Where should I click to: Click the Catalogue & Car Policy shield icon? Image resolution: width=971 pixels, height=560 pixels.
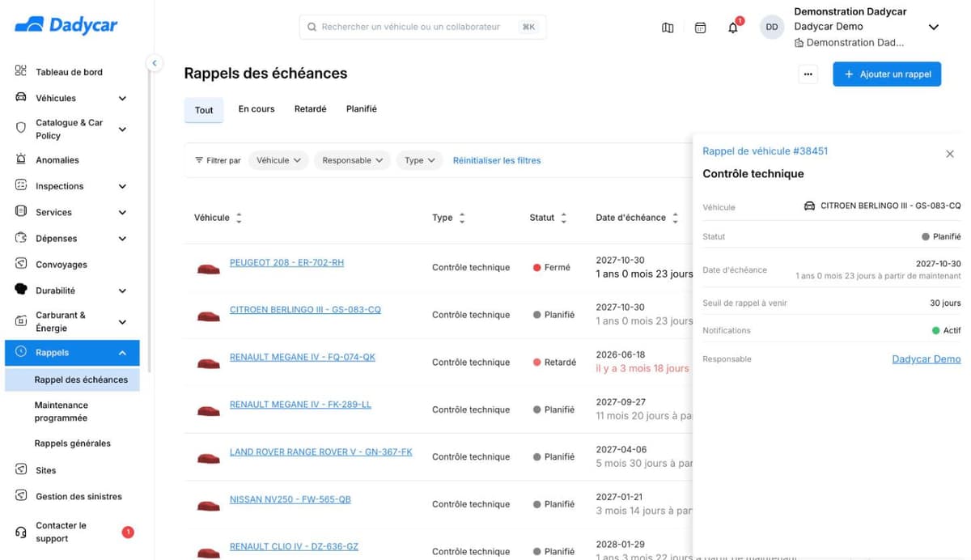pyautogui.click(x=21, y=128)
